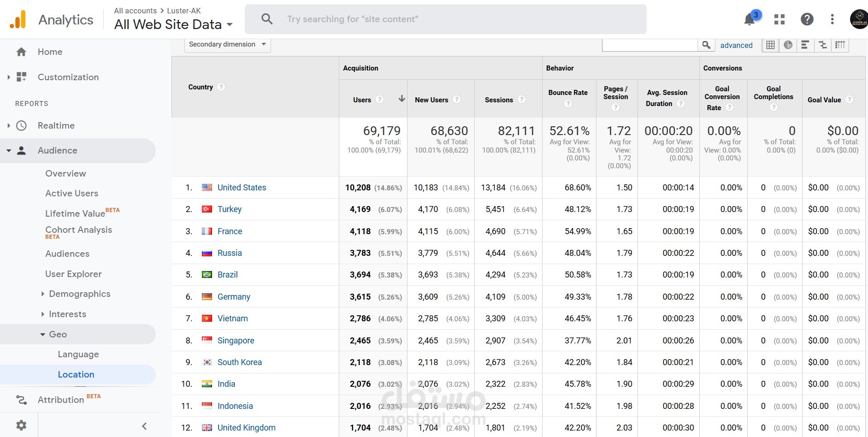Go to Home in sidebar
Screen dimensions: 868x437
click(x=50, y=52)
